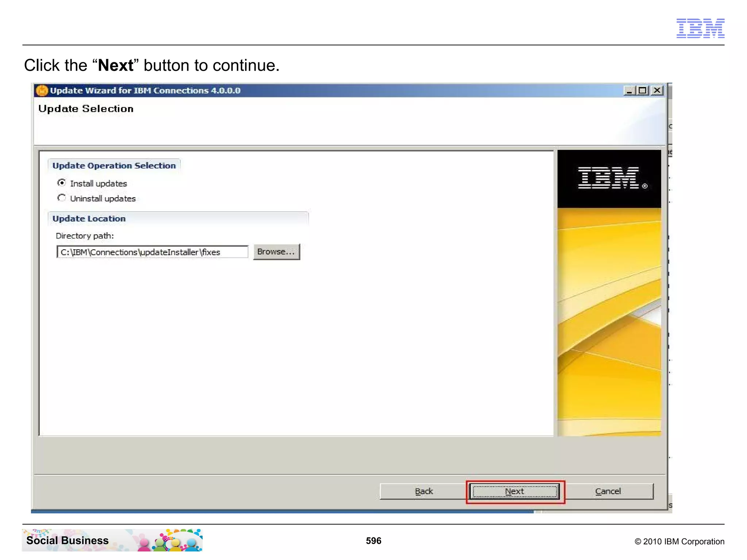Minimize the Update Wizard window
This screenshot has width=747, height=560.
(x=629, y=90)
